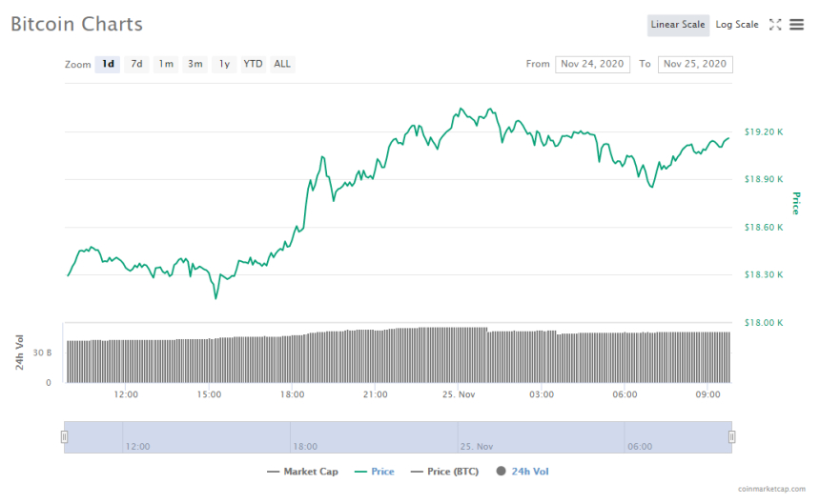This screenshot has width=820, height=504.
Task: Select the 1y zoom range
Action: [x=224, y=64]
